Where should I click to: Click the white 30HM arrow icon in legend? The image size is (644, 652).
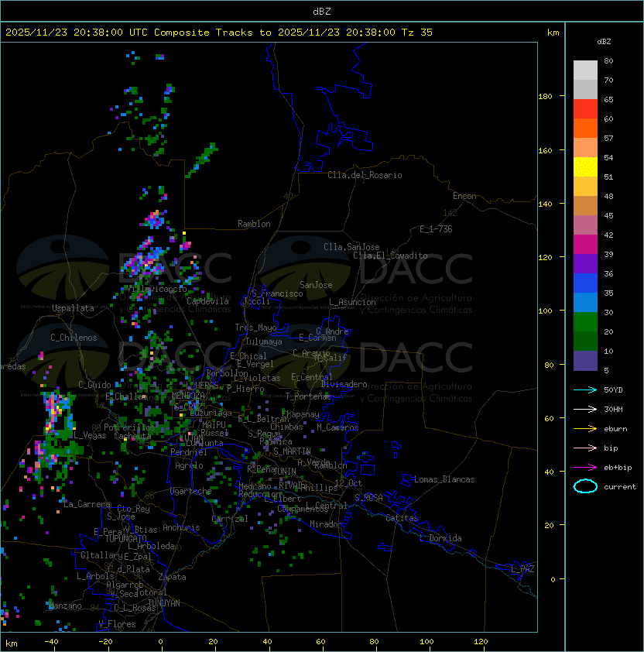point(585,410)
